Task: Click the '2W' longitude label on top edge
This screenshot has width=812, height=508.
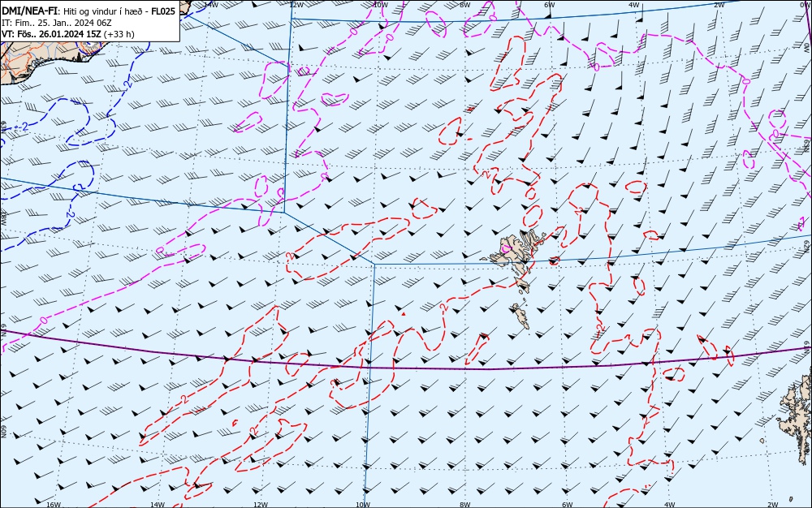Action: click(x=719, y=5)
